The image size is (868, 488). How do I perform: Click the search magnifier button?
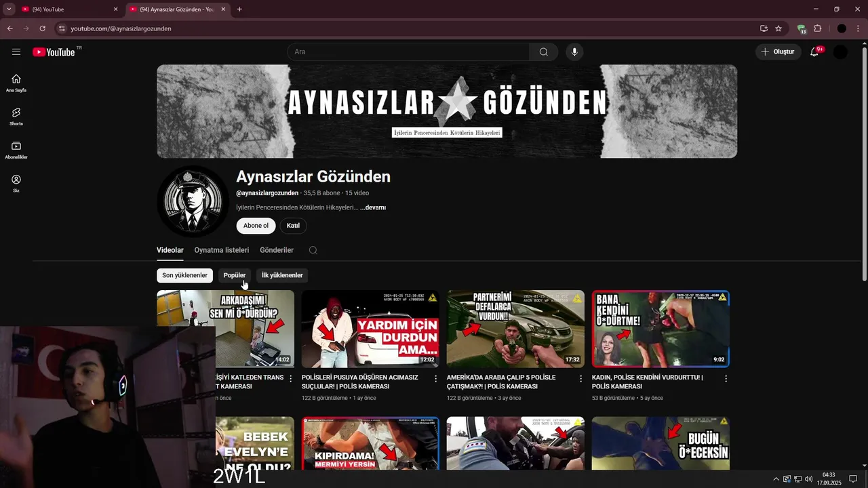(544, 52)
